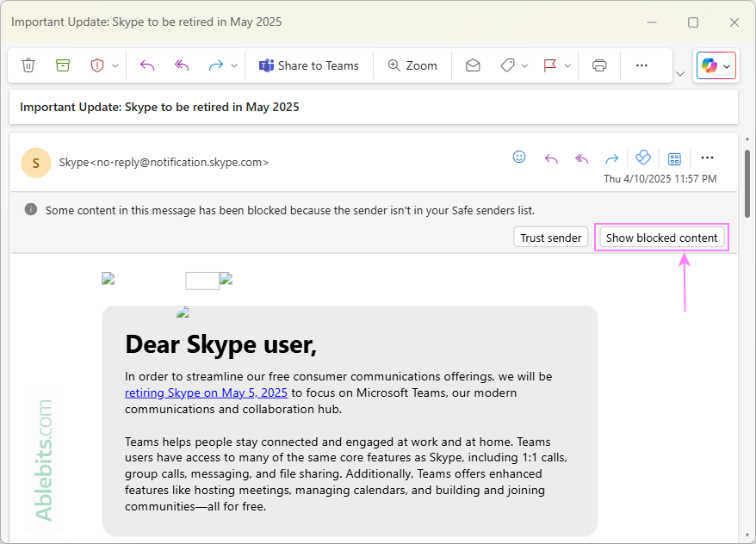This screenshot has width=756, height=544.
Task: Click the vertical scrollbar thumb
Action: 747,183
